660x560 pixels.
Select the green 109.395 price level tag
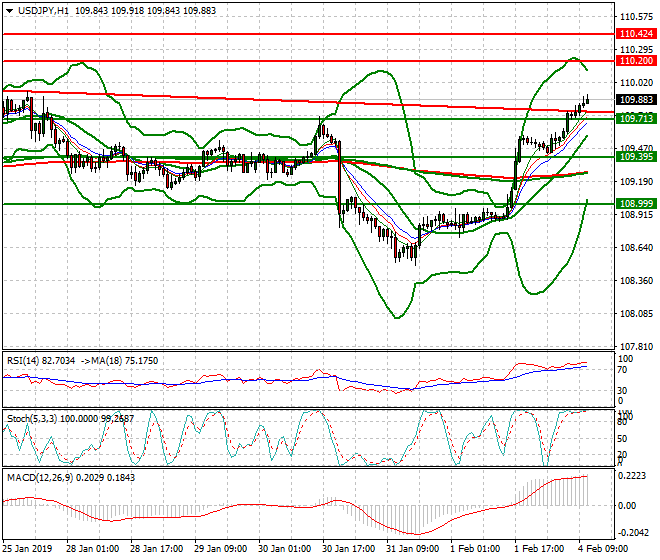click(x=636, y=157)
